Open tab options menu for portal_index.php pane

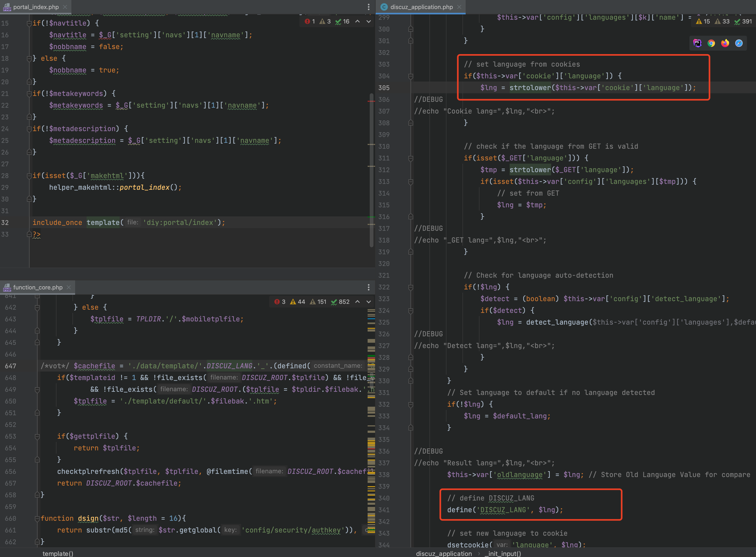tap(368, 7)
